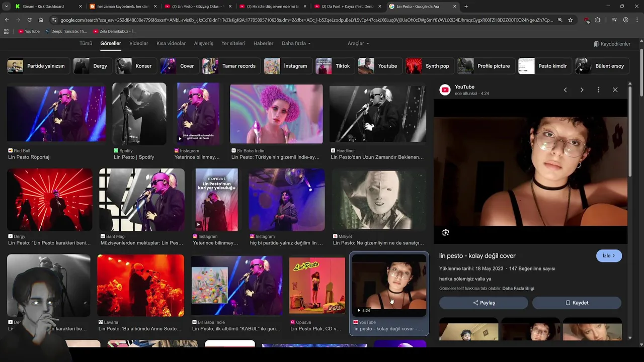Open the Spotify Lin Pesto image result
The image size is (644, 362).
click(139, 114)
